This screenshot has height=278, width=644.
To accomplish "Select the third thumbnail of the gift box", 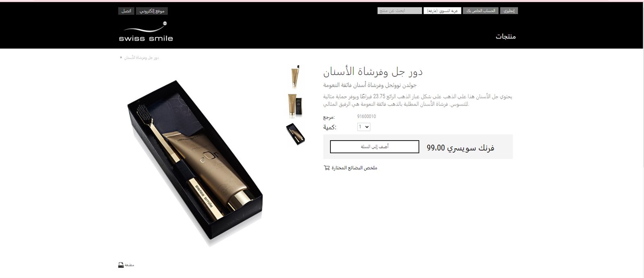I will [295, 134].
